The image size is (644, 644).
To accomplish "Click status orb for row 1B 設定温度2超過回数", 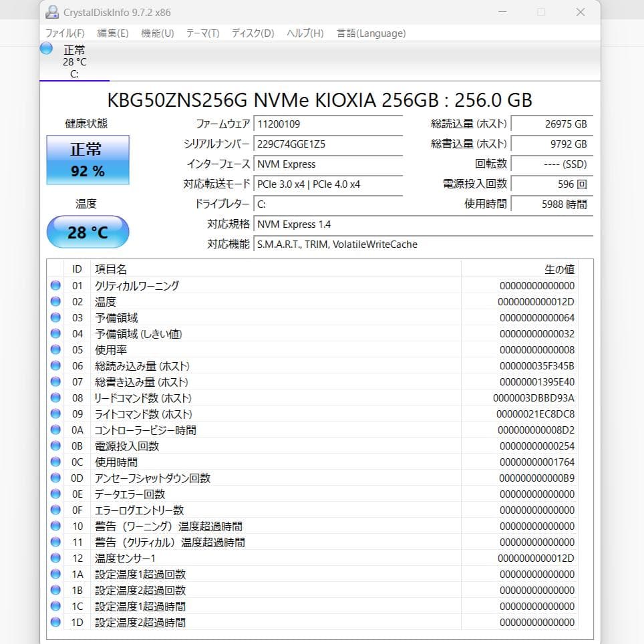I will 55,590.
